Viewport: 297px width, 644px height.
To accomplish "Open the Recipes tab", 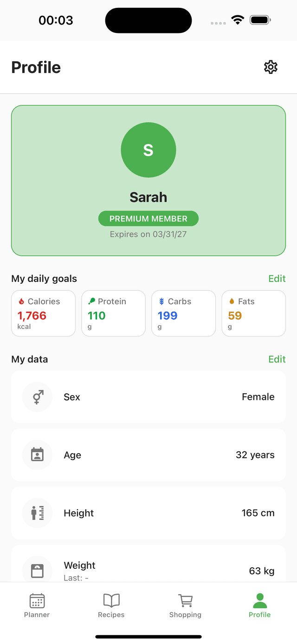I will coord(111,605).
